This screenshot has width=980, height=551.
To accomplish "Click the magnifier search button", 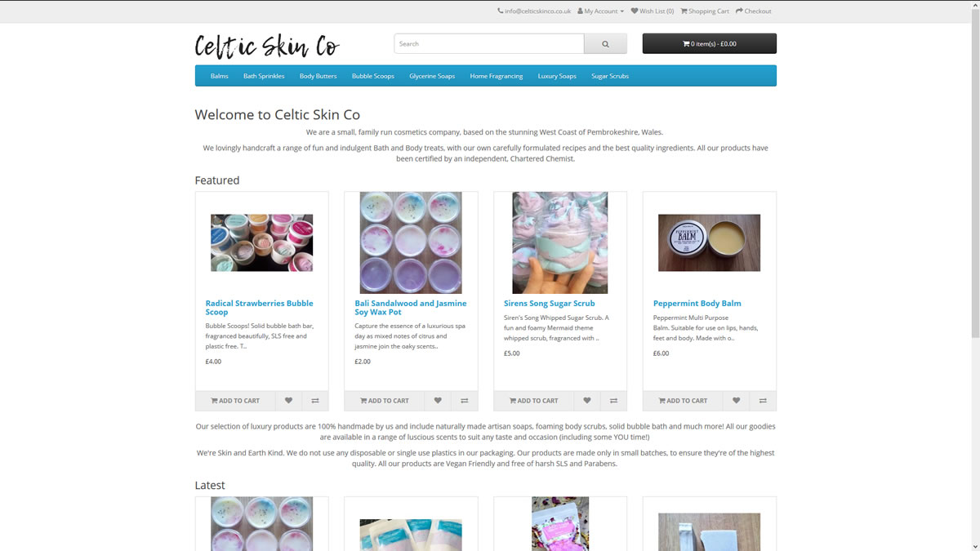I will pyautogui.click(x=605, y=44).
